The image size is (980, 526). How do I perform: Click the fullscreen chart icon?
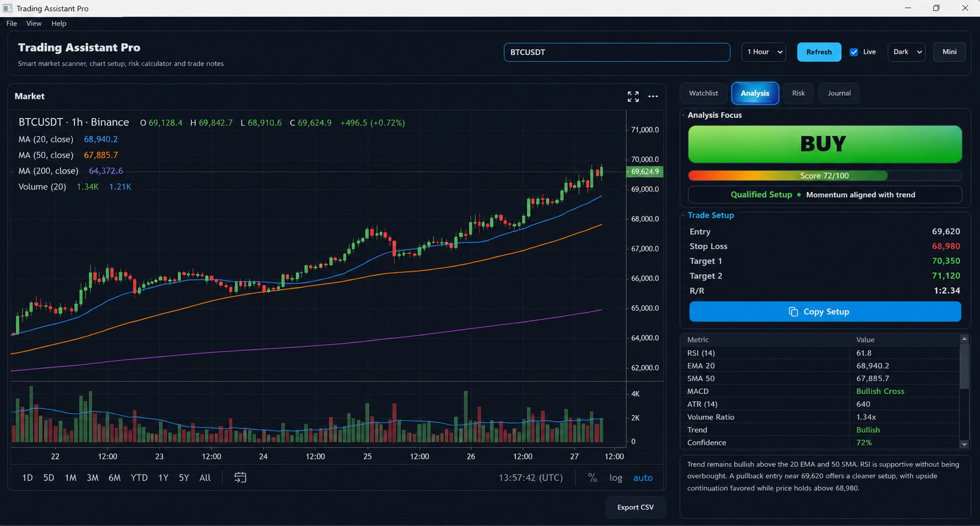pos(633,97)
